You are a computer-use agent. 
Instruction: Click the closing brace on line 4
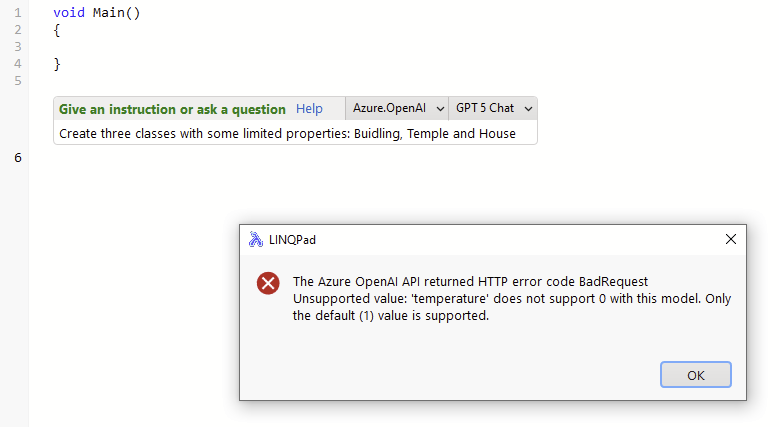(57, 64)
